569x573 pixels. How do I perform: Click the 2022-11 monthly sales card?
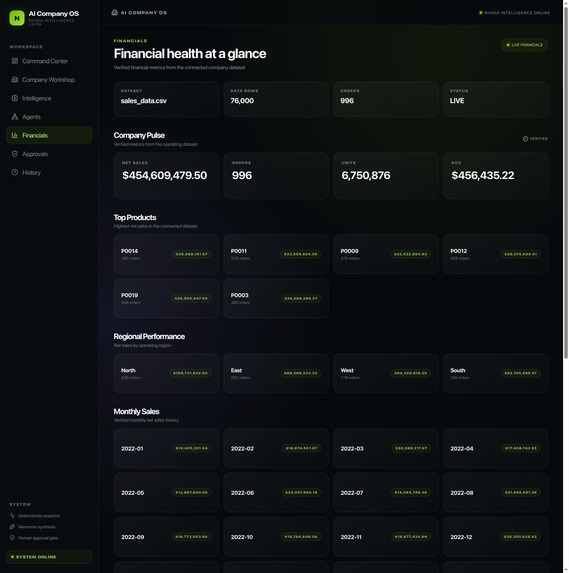pyautogui.click(x=386, y=537)
